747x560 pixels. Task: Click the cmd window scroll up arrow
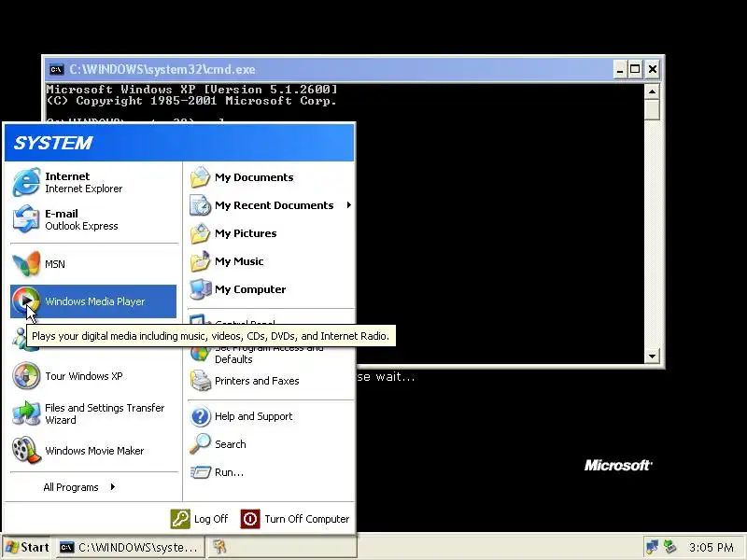[x=652, y=91]
